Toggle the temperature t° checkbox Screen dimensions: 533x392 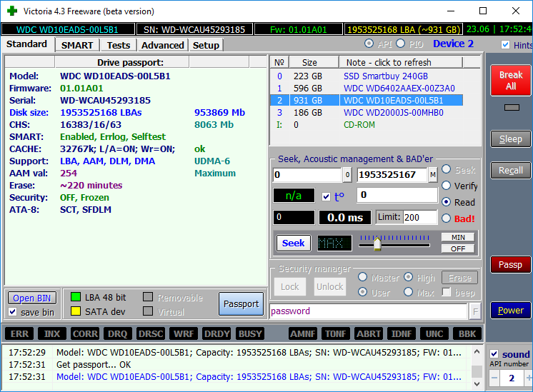pyautogui.click(x=326, y=196)
